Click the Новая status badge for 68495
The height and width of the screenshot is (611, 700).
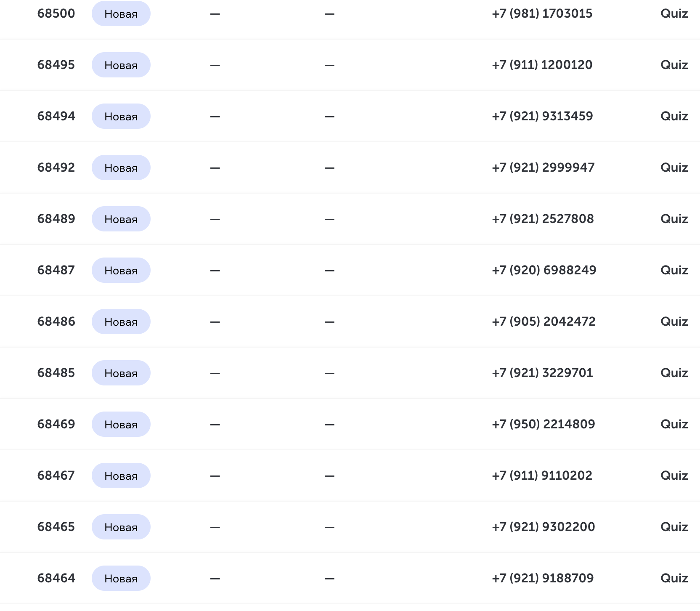(121, 65)
